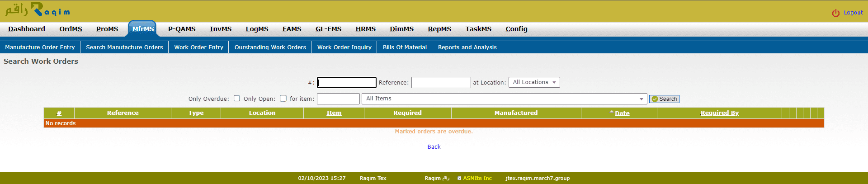Click the Logout text link
The width and height of the screenshot is (868, 184).
tap(853, 13)
